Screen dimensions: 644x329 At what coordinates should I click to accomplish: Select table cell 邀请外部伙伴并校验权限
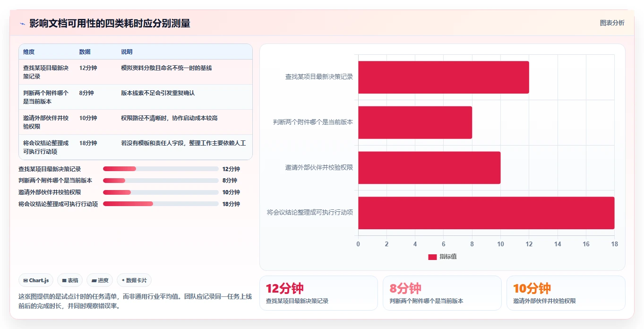(x=46, y=122)
